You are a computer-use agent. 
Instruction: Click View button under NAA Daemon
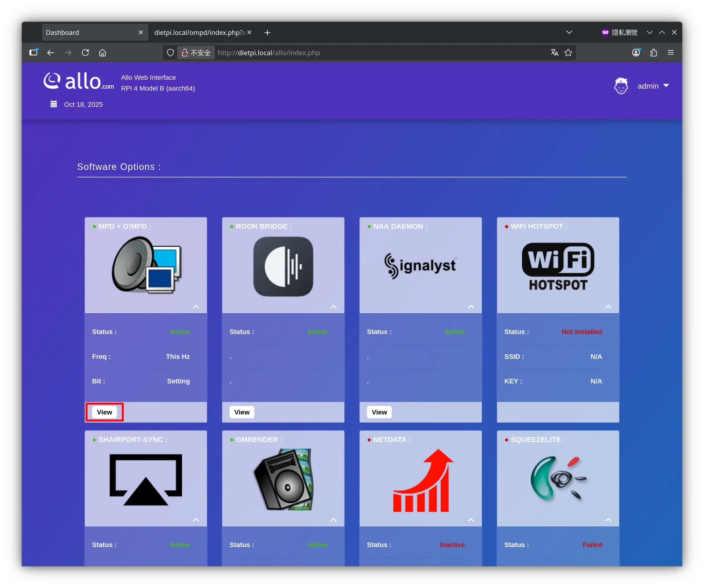379,412
